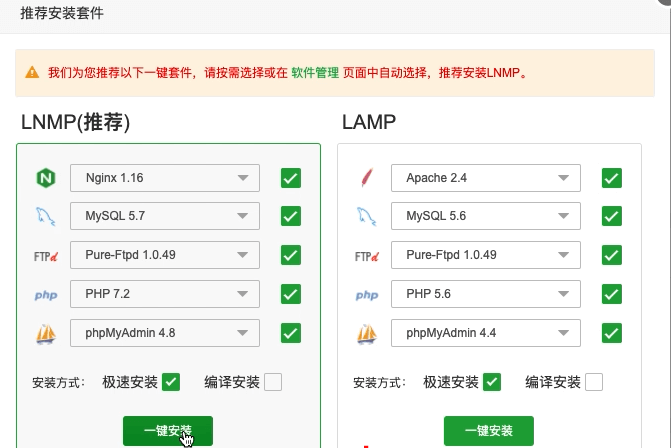Viewport: 671px width, 448px height.
Task: Open the 软件管理 link in the notice
Action: (315, 73)
